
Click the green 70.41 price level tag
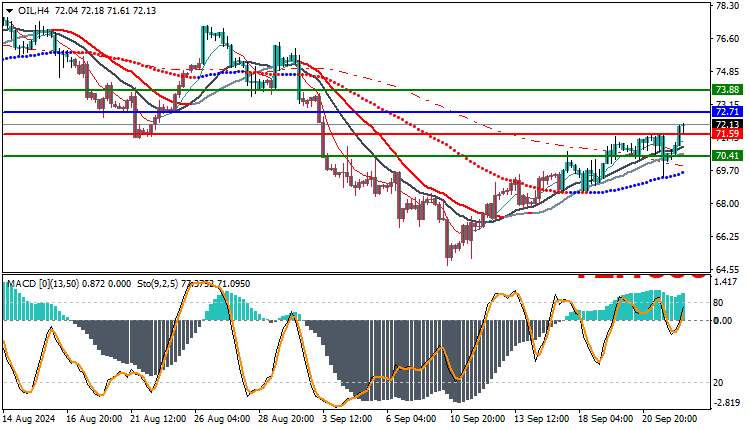tap(728, 155)
